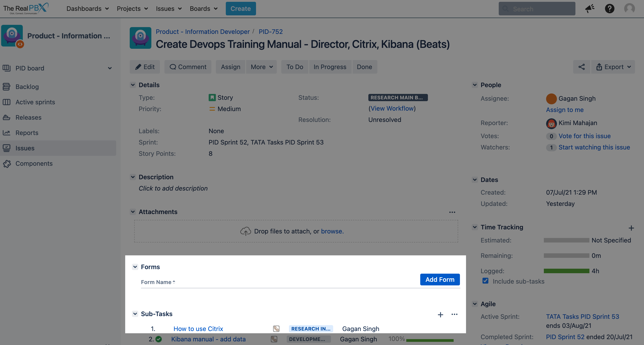Click the issue header project avatar

(x=141, y=38)
